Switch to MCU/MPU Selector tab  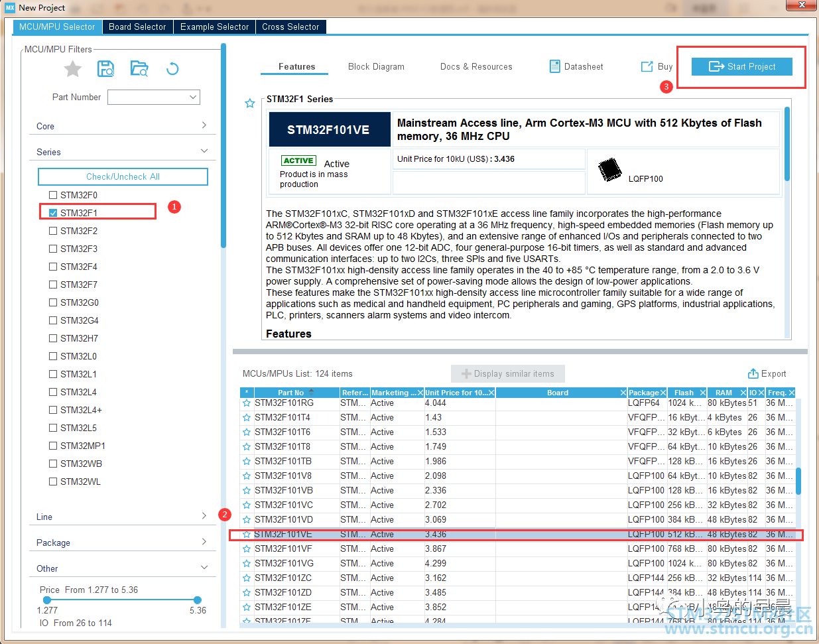57,27
